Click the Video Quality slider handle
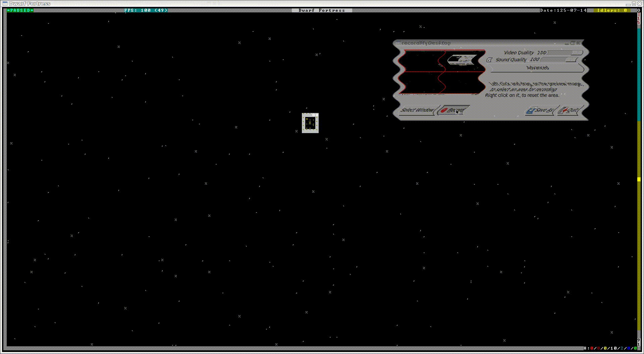The image size is (644, 354). [x=577, y=53]
